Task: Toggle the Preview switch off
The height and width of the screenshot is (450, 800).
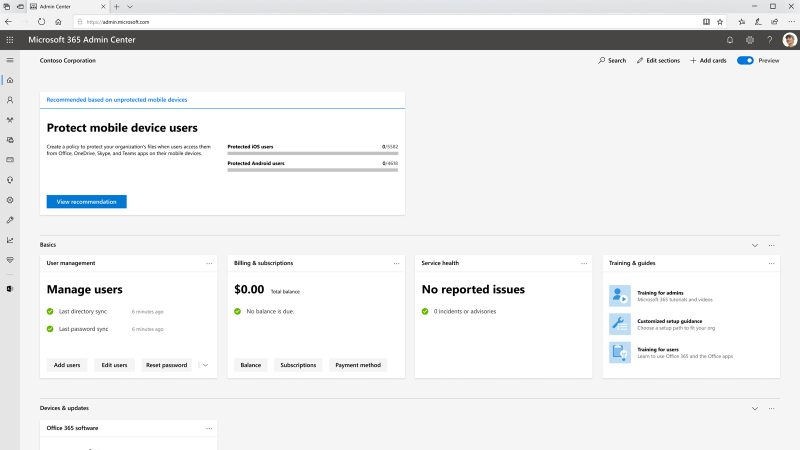Action: point(745,60)
